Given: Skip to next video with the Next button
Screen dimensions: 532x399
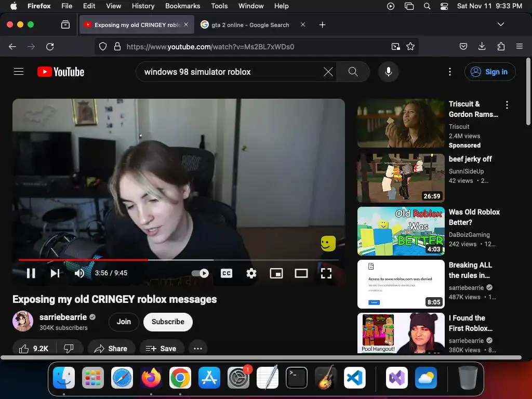Looking at the screenshot, I should [x=55, y=273].
